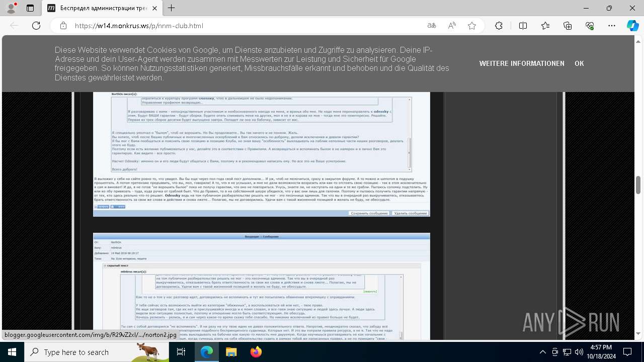Refresh the current page
The width and height of the screenshot is (644, 362).
pyautogui.click(x=36, y=26)
